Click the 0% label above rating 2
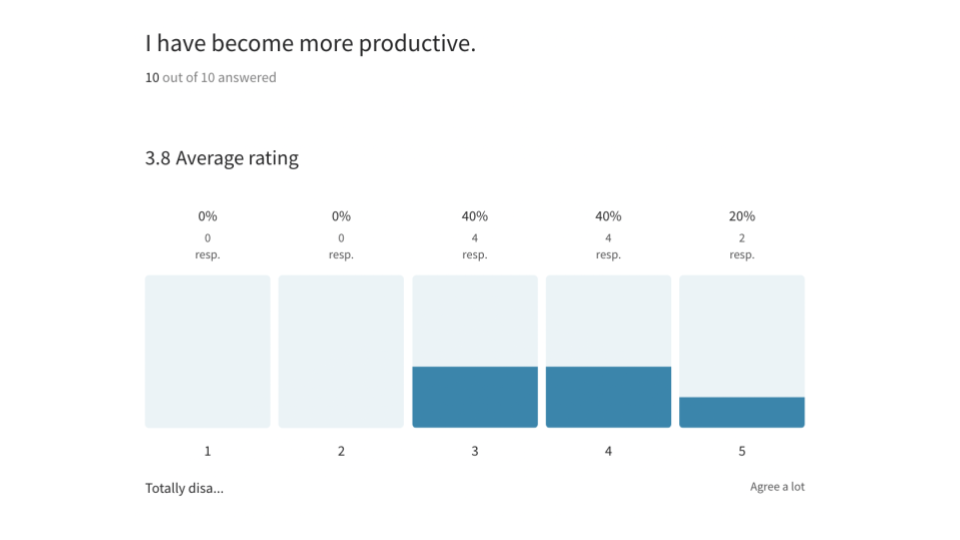The height and width of the screenshot is (540, 960). pyautogui.click(x=341, y=216)
